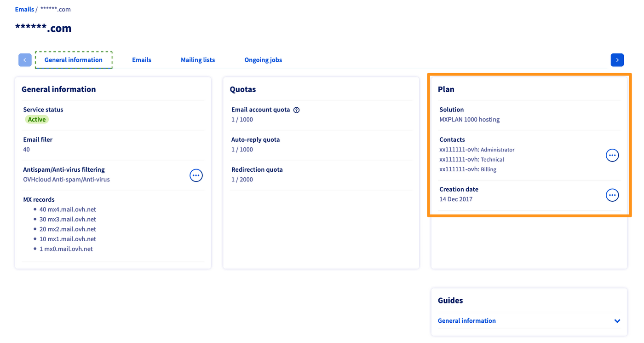The image size is (644, 343).
Task: Open the Emails tab
Action: (x=142, y=60)
